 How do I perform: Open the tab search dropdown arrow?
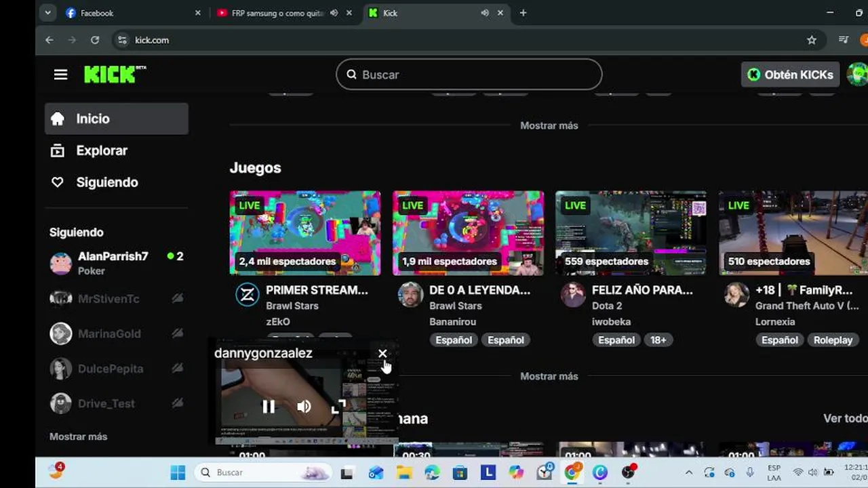(47, 13)
